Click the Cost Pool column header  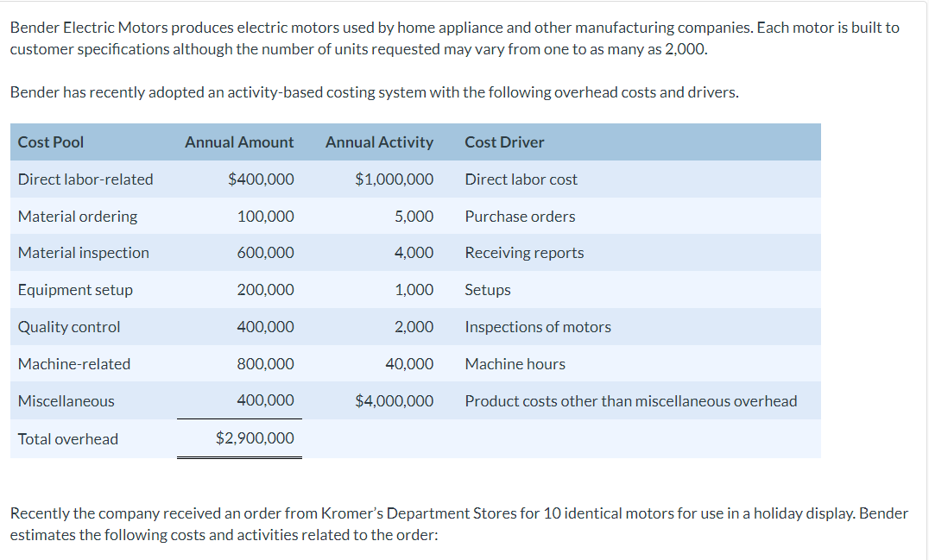50,142
